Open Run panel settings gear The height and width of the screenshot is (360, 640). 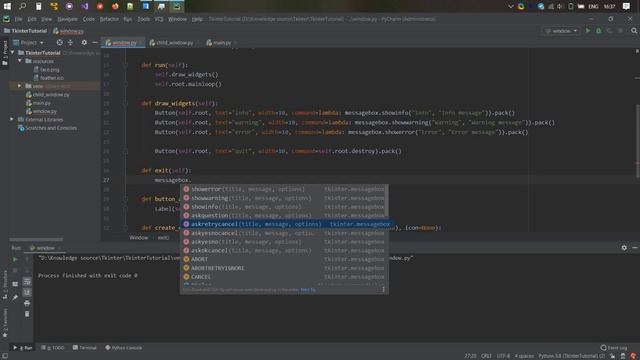[624, 247]
